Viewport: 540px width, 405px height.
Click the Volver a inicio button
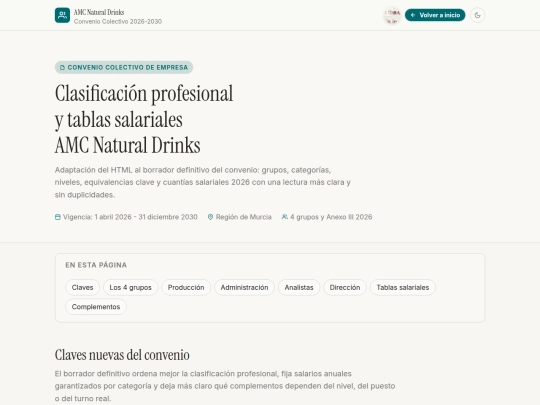pos(435,15)
